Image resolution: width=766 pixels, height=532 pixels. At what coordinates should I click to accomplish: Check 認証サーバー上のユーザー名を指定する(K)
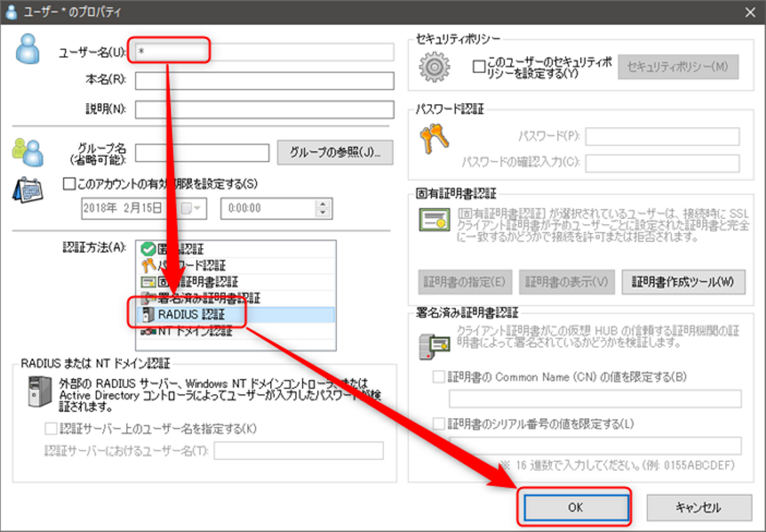51,428
